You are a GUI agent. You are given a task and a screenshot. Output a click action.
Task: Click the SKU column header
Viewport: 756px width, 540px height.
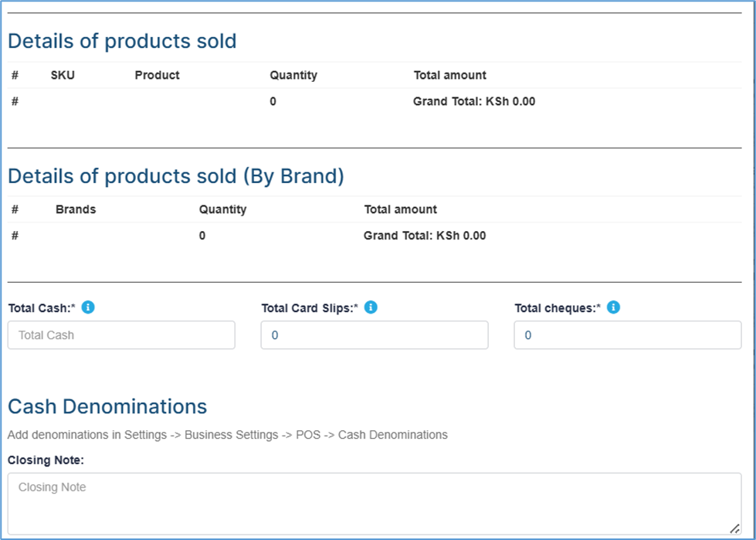coord(63,75)
